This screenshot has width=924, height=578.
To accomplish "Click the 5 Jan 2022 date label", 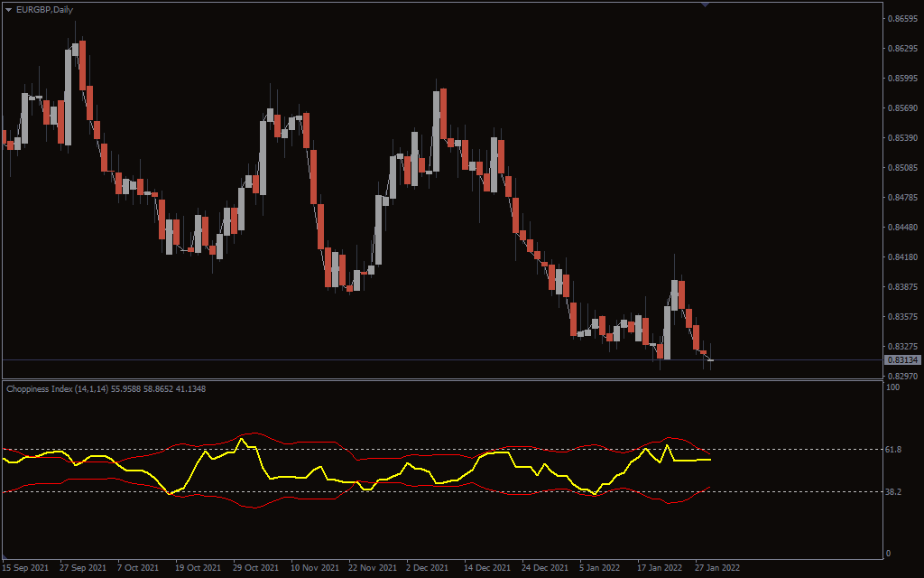I will [600, 568].
